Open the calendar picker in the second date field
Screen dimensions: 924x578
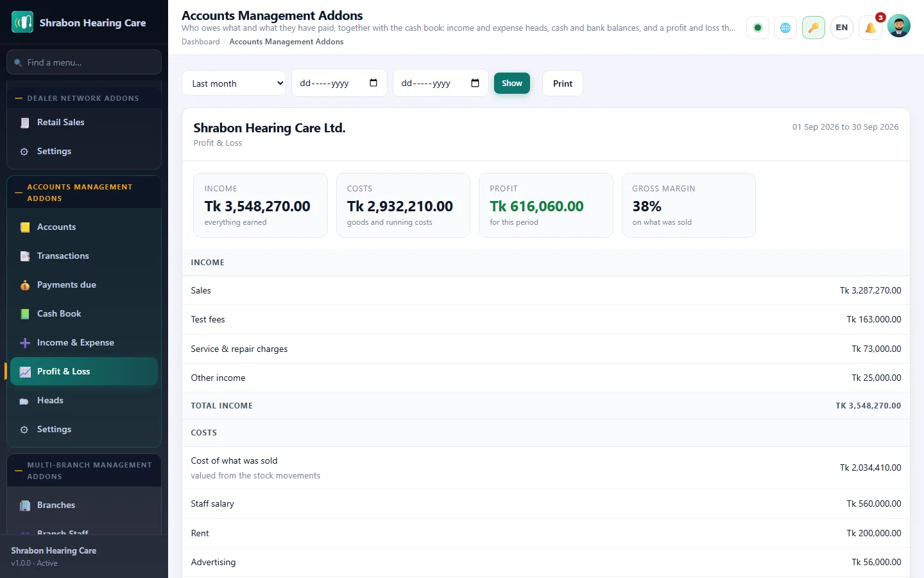point(475,83)
